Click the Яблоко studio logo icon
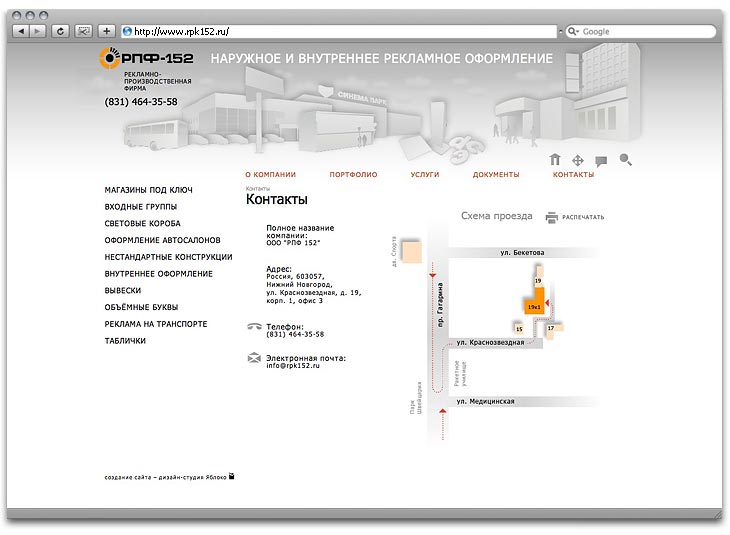Viewport: 730px width, 535px height. pos(231,476)
